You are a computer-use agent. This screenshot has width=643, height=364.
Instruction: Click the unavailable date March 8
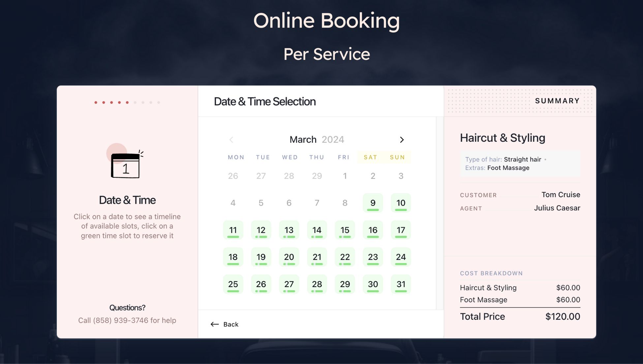[345, 203]
